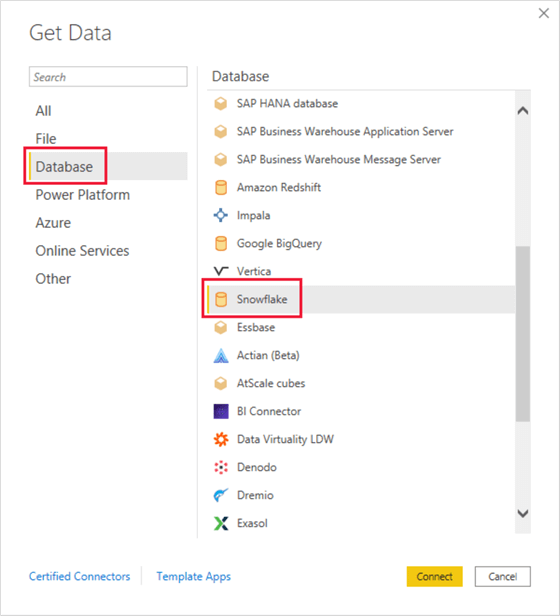Image resolution: width=560 pixels, height=616 pixels.
Task: Switch to the Azure category
Action: point(53,223)
